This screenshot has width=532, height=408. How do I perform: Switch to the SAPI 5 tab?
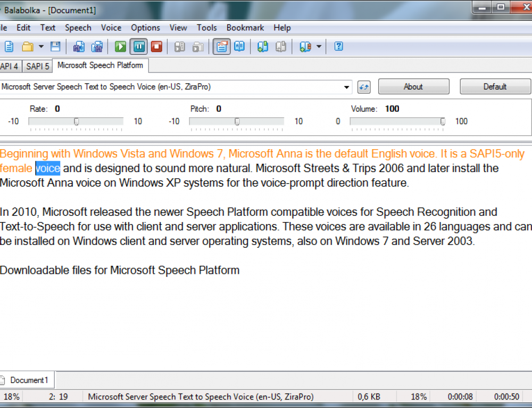tap(38, 66)
